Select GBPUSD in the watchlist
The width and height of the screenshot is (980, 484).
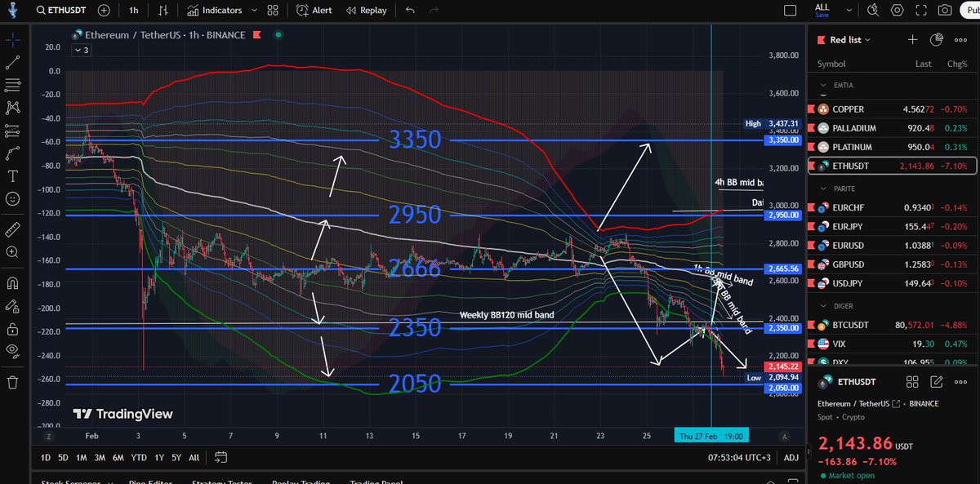point(890,264)
